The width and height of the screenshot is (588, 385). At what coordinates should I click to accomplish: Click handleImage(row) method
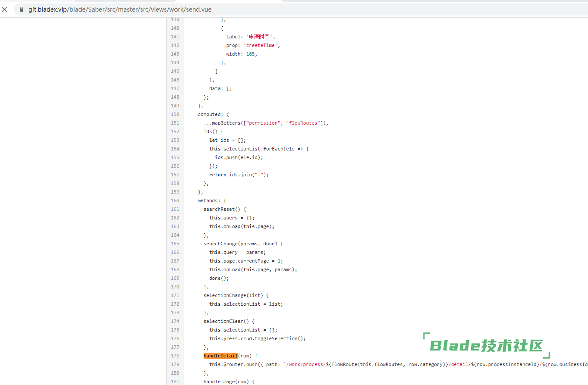(229, 382)
